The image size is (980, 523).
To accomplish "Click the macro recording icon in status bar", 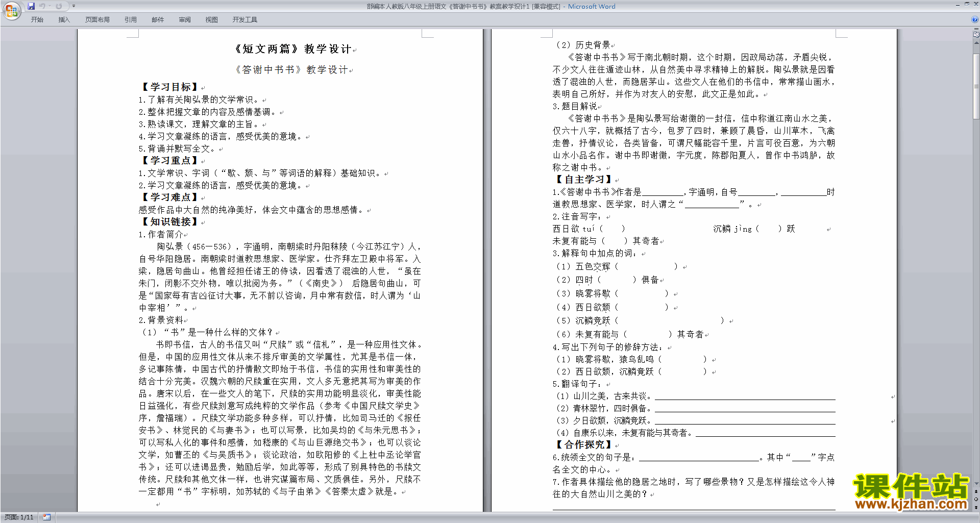I will coord(46,517).
